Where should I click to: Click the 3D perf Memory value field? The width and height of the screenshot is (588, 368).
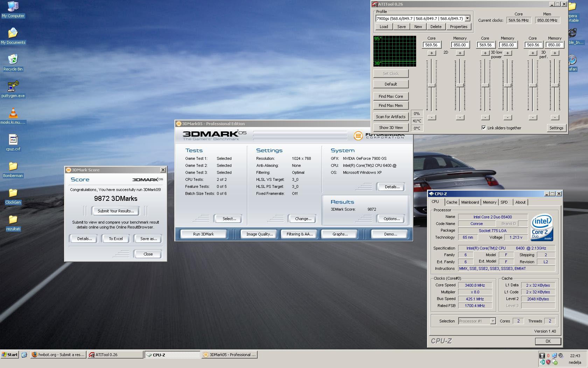click(554, 45)
